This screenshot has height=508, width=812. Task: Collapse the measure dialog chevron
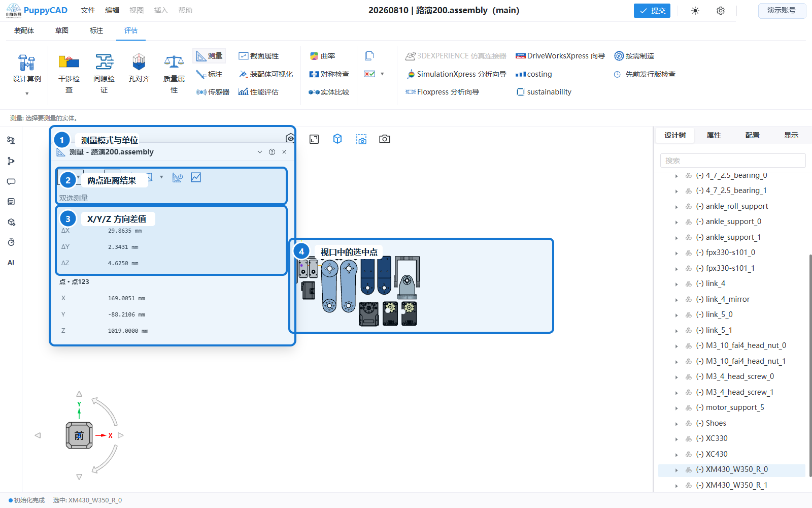pyautogui.click(x=260, y=152)
